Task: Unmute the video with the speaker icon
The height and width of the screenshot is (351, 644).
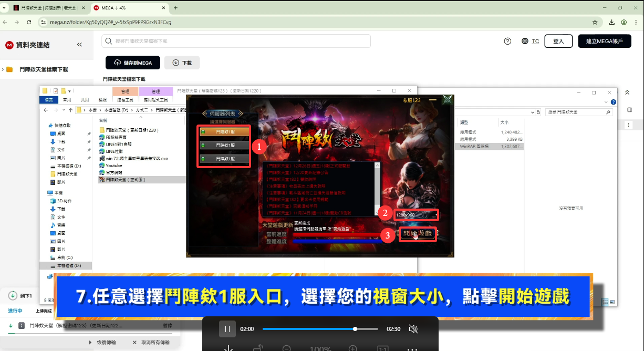Action: coord(413,329)
